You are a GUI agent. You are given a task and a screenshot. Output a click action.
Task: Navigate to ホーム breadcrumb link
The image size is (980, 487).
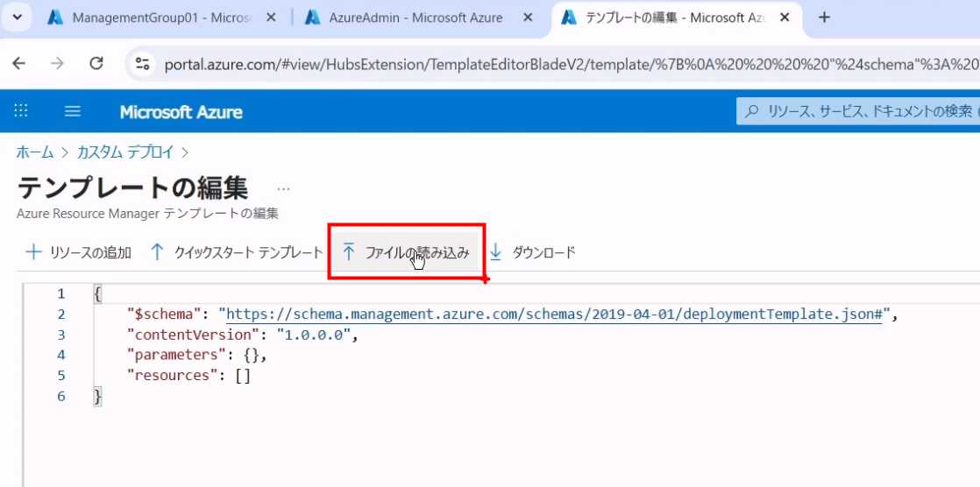pos(35,152)
